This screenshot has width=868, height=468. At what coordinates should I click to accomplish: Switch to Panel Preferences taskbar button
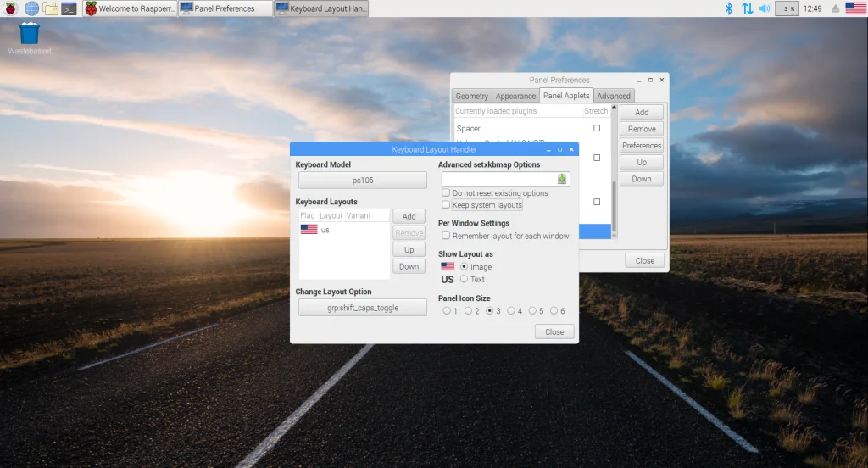click(x=225, y=8)
